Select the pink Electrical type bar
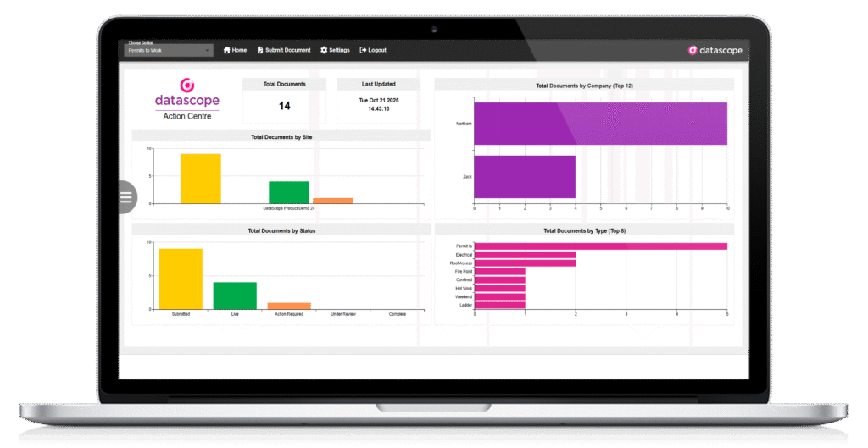The width and height of the screenshot is (868, 448). [x=525, y=255]
